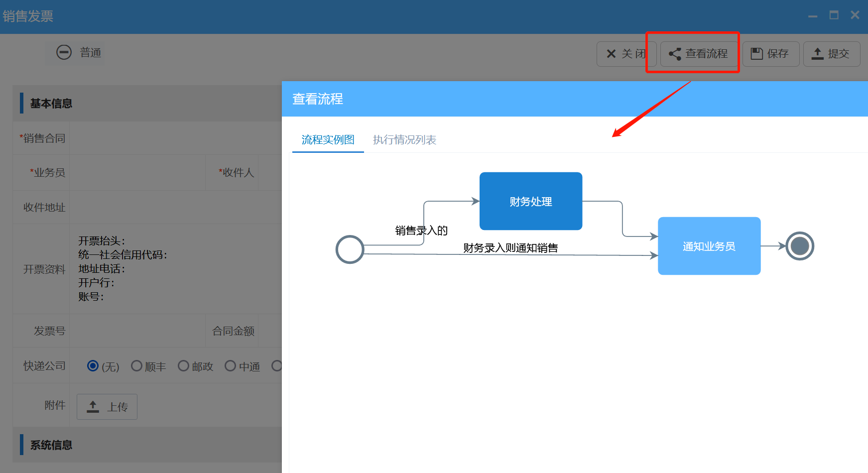Select the (无) courier radio option
The image size is (868, 473).
click(x=93, y=366)
